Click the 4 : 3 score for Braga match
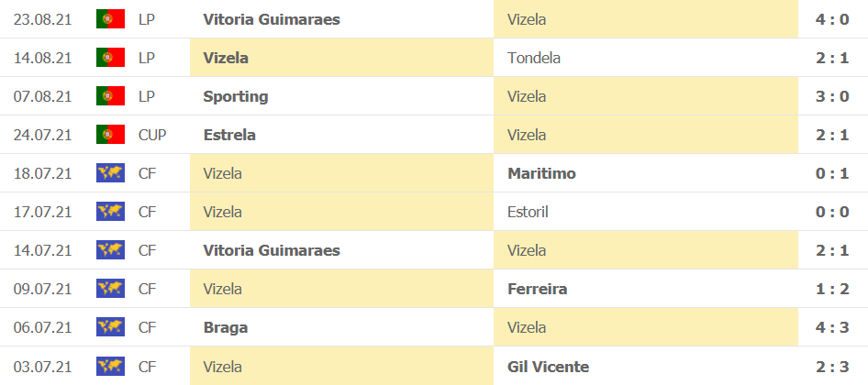Image resolution: width=868 pixels, height=385 pixels. click(831, 327)
